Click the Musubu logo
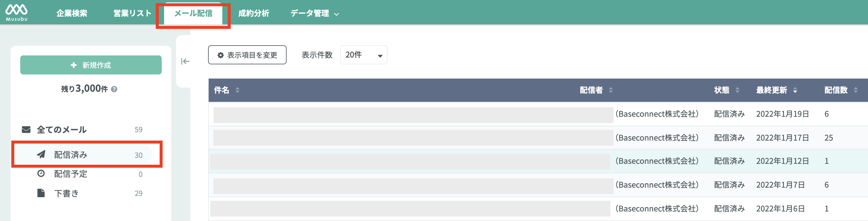 [x=17, y=13]
